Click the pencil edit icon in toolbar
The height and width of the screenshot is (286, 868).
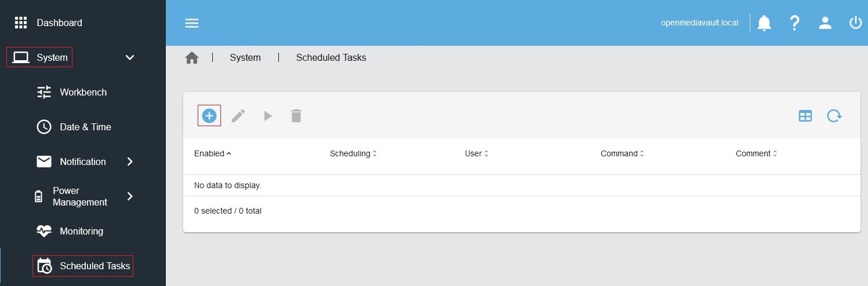pyautogui.click(x=238, y=116)
